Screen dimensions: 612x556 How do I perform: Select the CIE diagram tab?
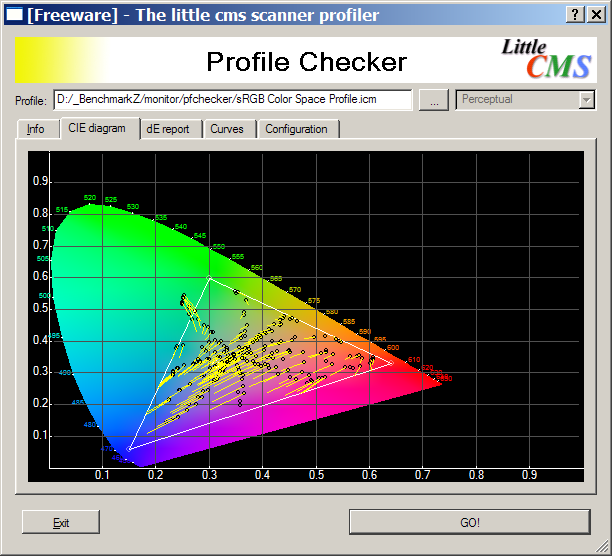click(97, 128)
